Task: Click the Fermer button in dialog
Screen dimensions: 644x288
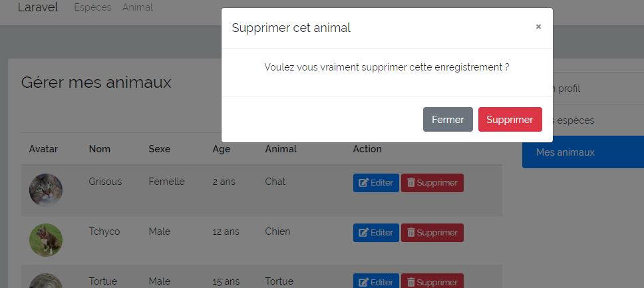Action: pos(448,120)
